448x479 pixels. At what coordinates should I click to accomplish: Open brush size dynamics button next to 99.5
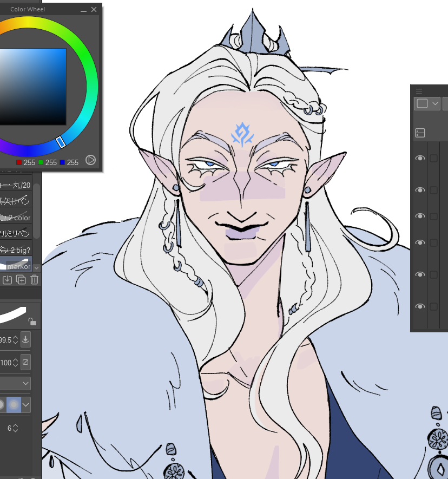(x=25, y=339)
